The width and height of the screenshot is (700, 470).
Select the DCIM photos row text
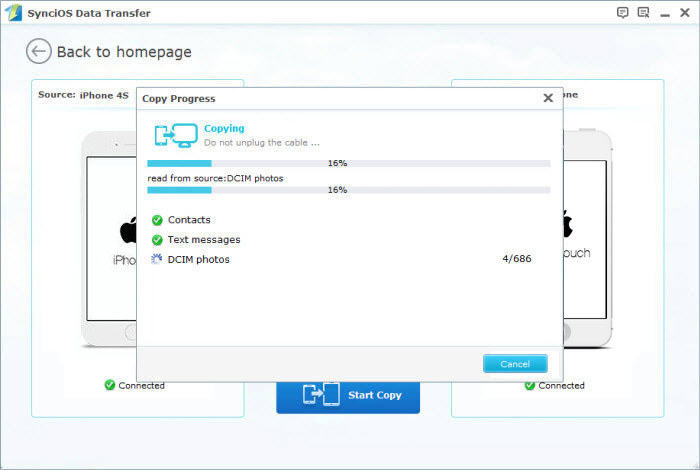click(198, 259)
